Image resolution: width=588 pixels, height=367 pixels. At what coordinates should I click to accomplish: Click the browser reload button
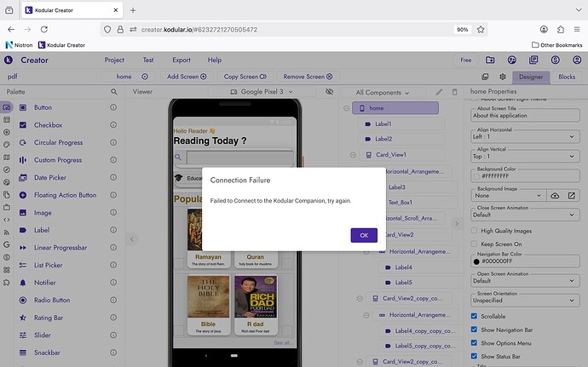click(x=44, y=29)
